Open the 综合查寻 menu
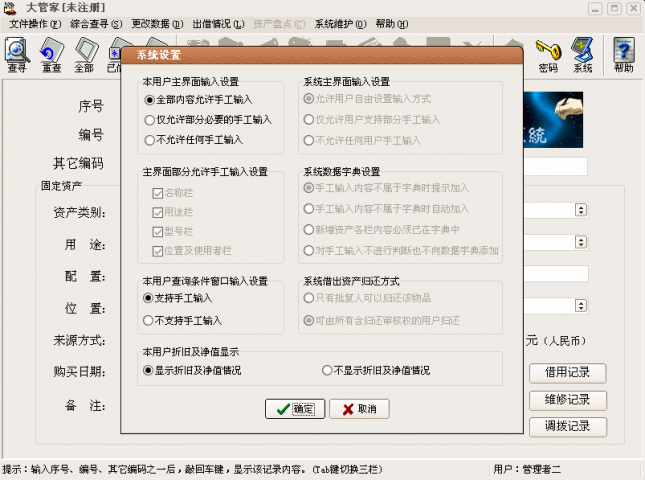This screenshot has width=645, height=480. tap(96, 24)
